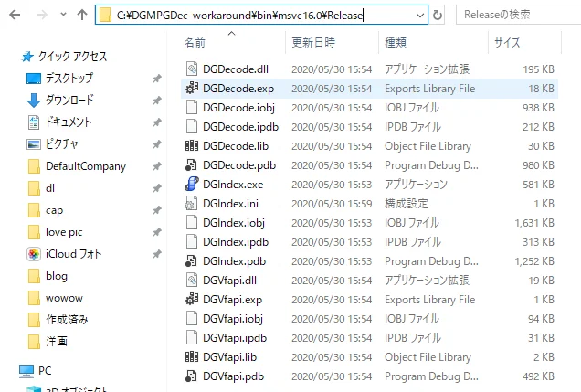Screen dimensions: 581x392
Task: Click the DGIndex.exe application icon
Action: point(192,185)
